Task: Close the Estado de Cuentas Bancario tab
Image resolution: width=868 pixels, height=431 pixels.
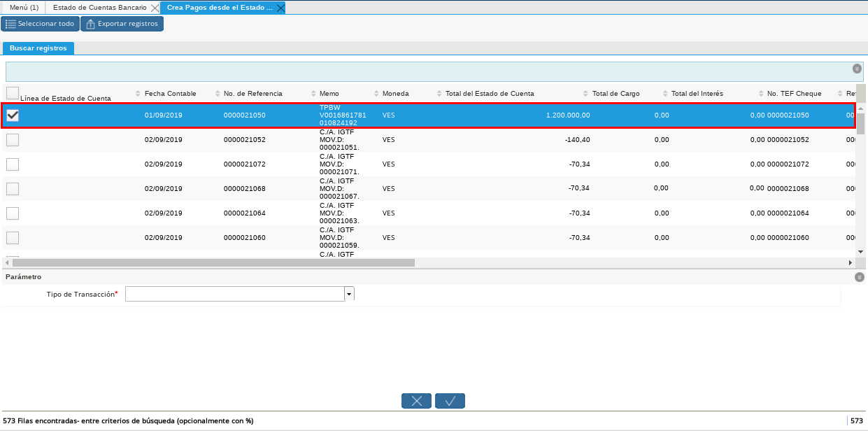Action: 155,8
